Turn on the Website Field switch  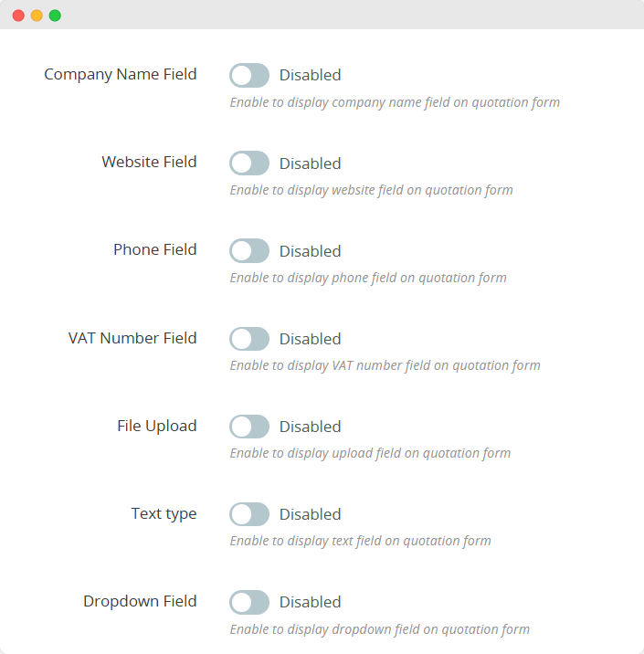249,163
